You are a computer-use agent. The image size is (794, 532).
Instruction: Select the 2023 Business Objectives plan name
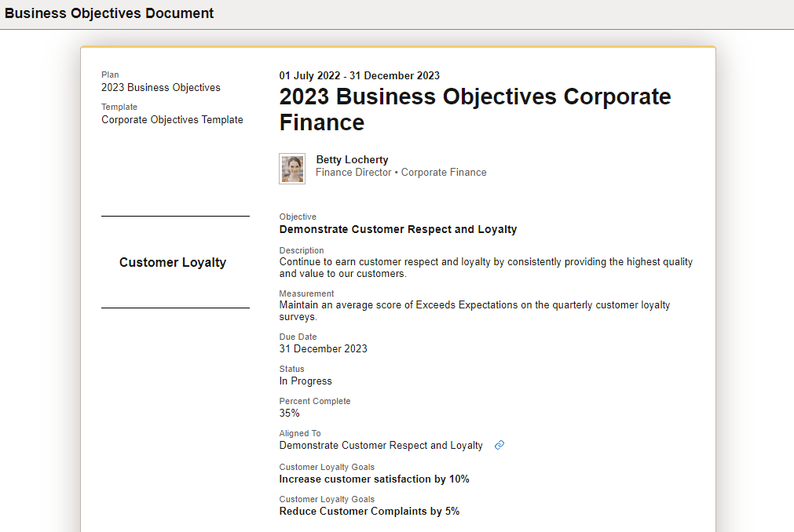coord(160,87)
